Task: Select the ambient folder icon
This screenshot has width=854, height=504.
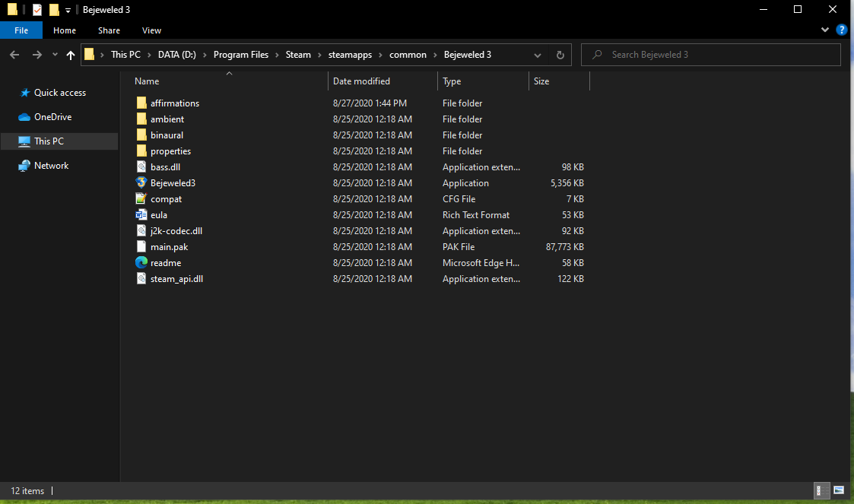Action: pos(141,119)
